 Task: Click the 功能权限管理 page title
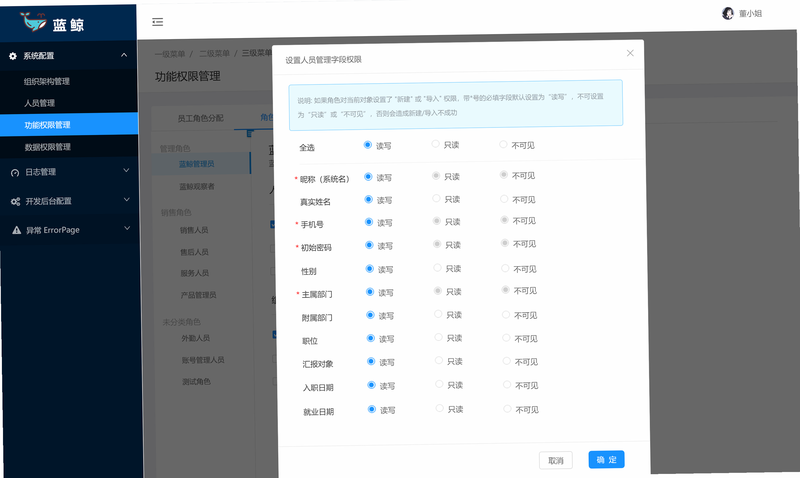(x=188, y=77)
